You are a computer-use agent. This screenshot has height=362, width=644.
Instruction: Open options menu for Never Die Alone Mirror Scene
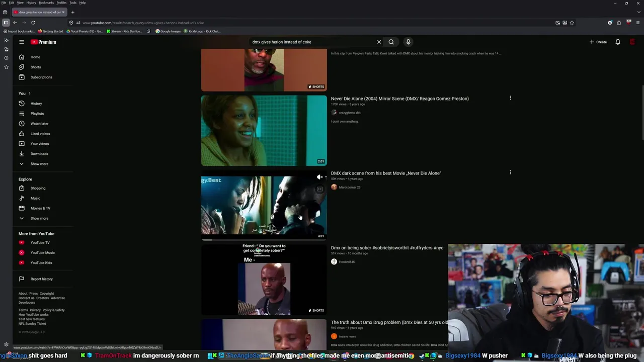click(x=510, y=98)
